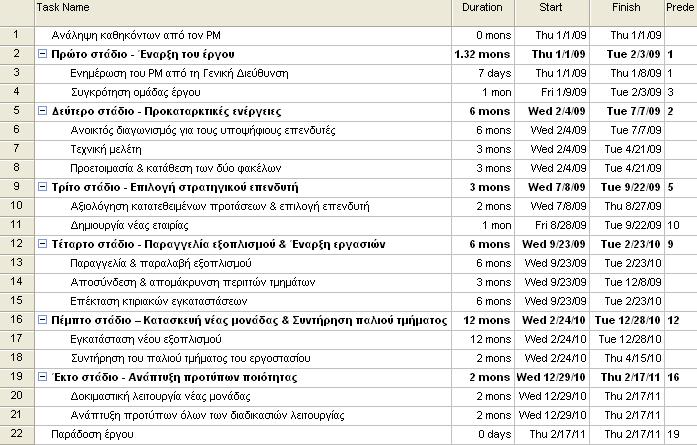Click the Έκτο στάδιο summary task name
The height and width of the screenshot is (445, 697).
point(174,377)
